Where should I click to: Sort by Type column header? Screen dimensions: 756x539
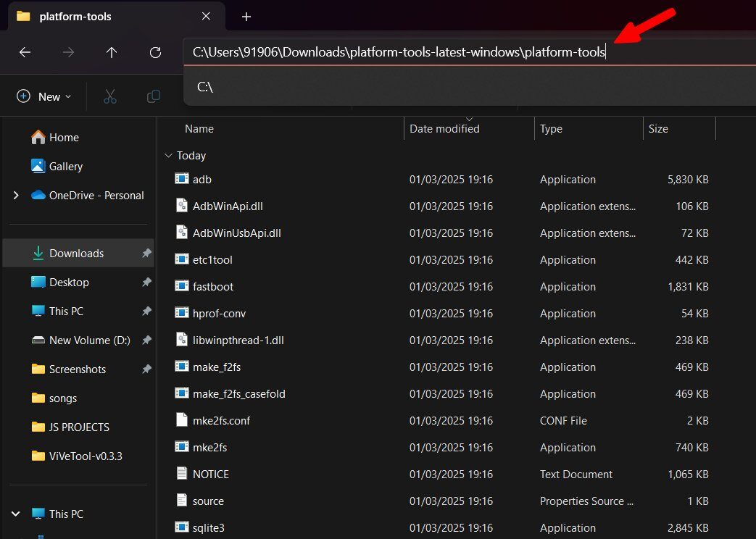tap(551, 129)
